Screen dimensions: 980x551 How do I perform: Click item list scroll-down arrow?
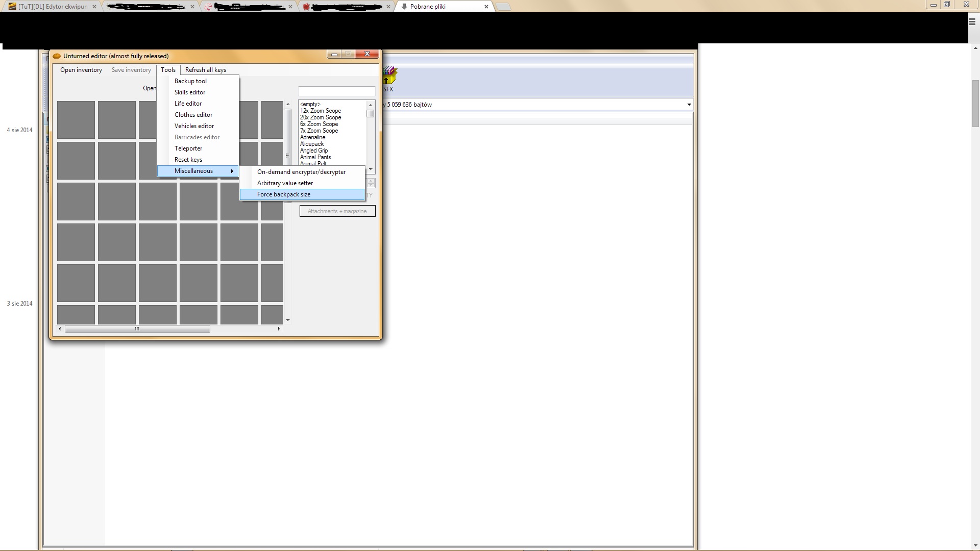click(x=371, y=169)
